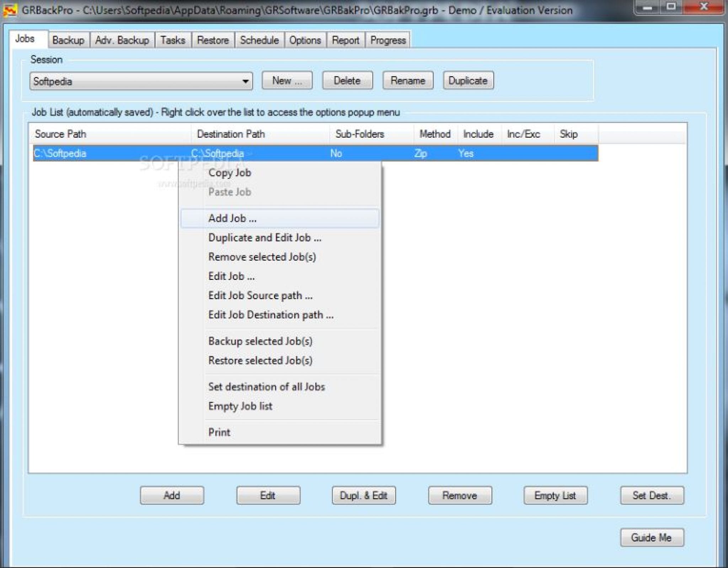The width and height of the screenshot is (728, 568).
Task: Switch to the Schedule tab
Action: [259, 40]
